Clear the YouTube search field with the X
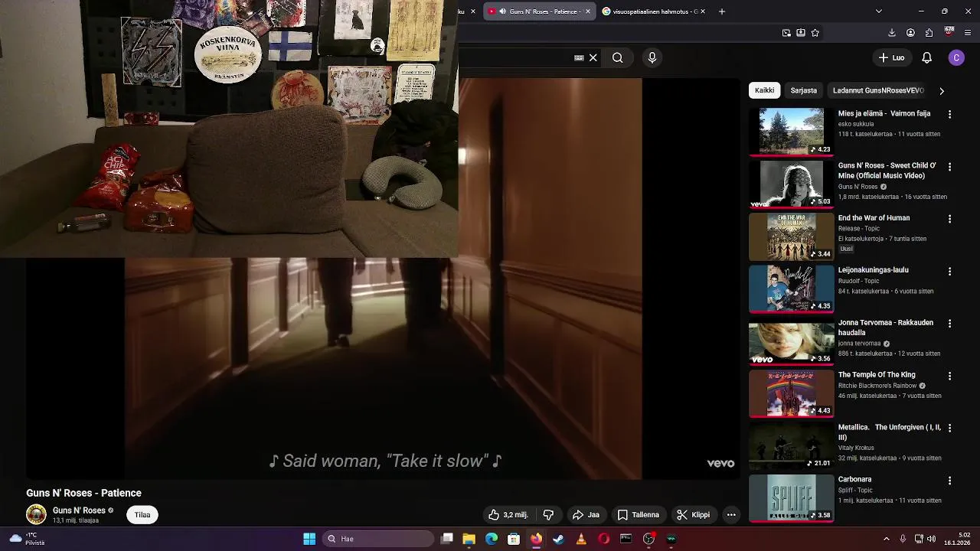 (593, 57)
